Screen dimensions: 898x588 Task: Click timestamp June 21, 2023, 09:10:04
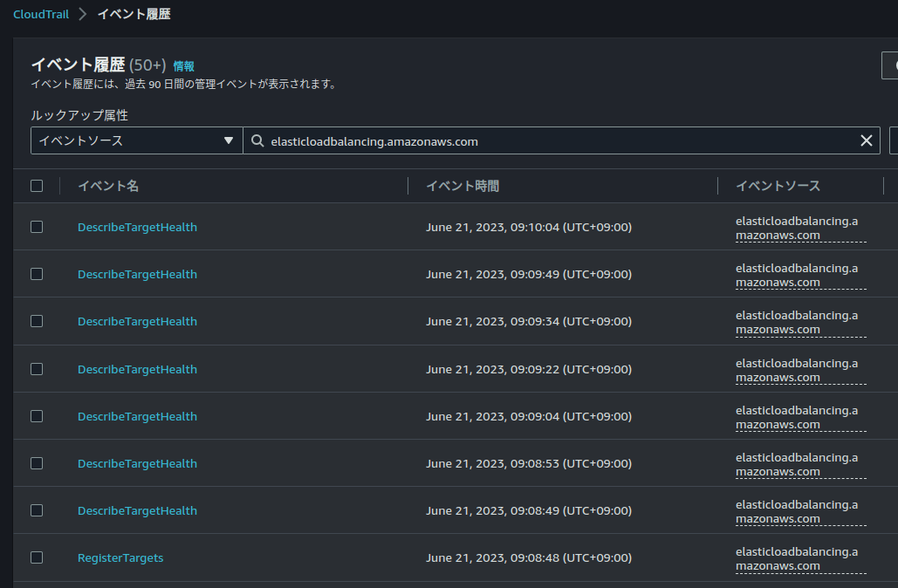click(x=529, y=228)
